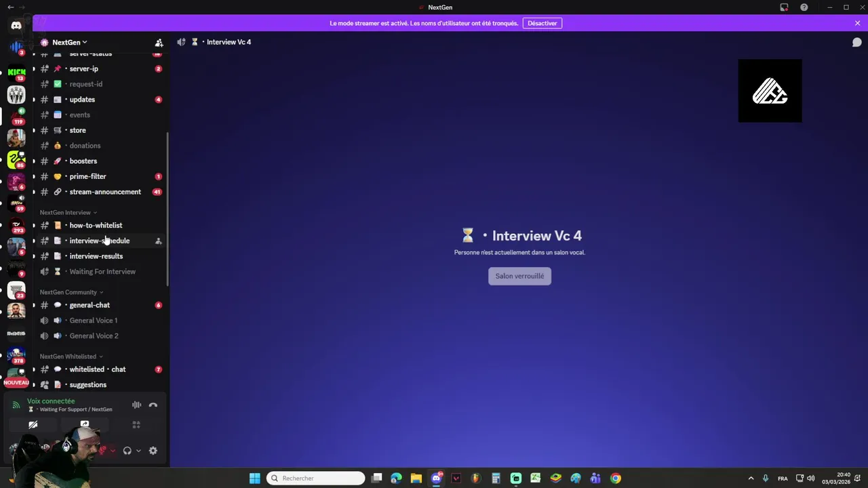
Task: Open the whitelisted chat channel
Action: pyautogui.click(x=101, y=369)
